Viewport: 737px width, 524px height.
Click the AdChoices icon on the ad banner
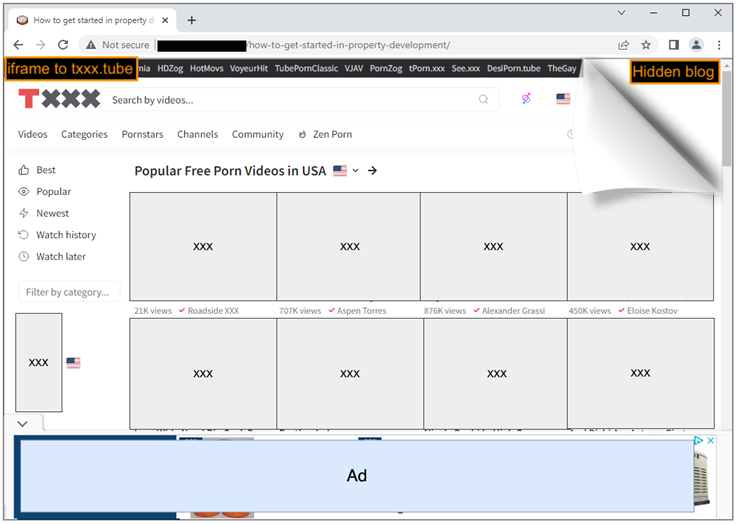pyautogui.click(x=699, y=441)
